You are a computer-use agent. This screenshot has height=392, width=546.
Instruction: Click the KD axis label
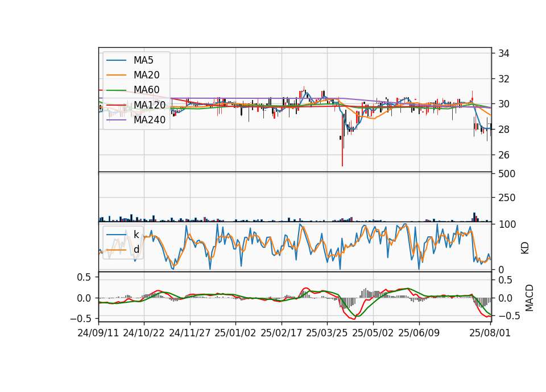525,248
